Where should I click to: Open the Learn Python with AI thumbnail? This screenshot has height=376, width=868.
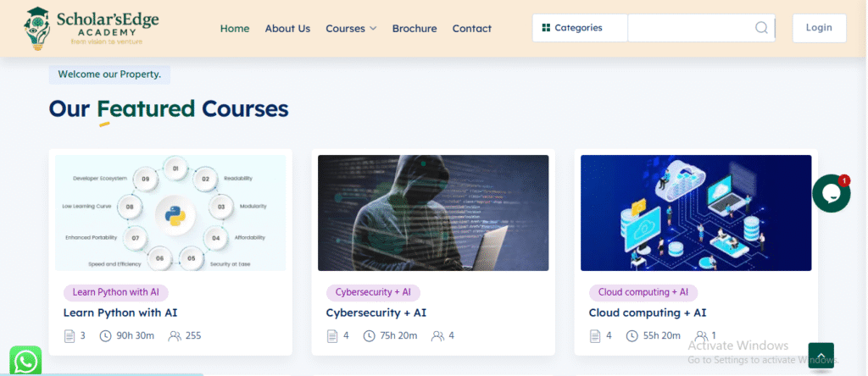170,213
